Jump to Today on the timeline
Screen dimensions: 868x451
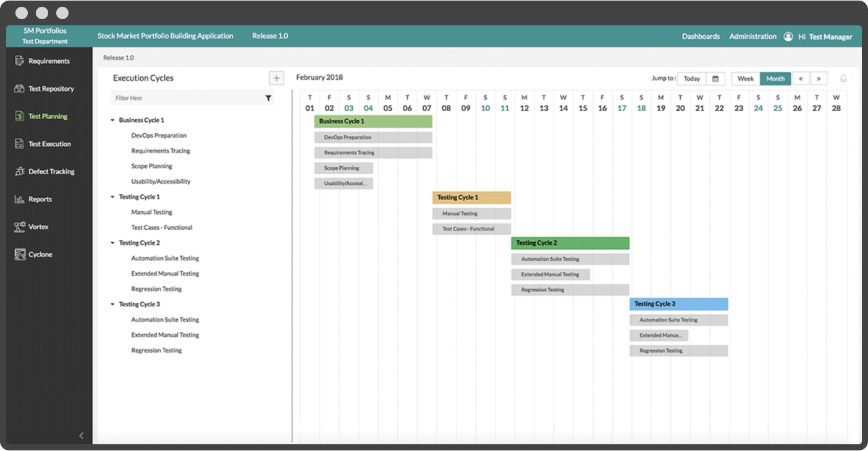point(692,78)
